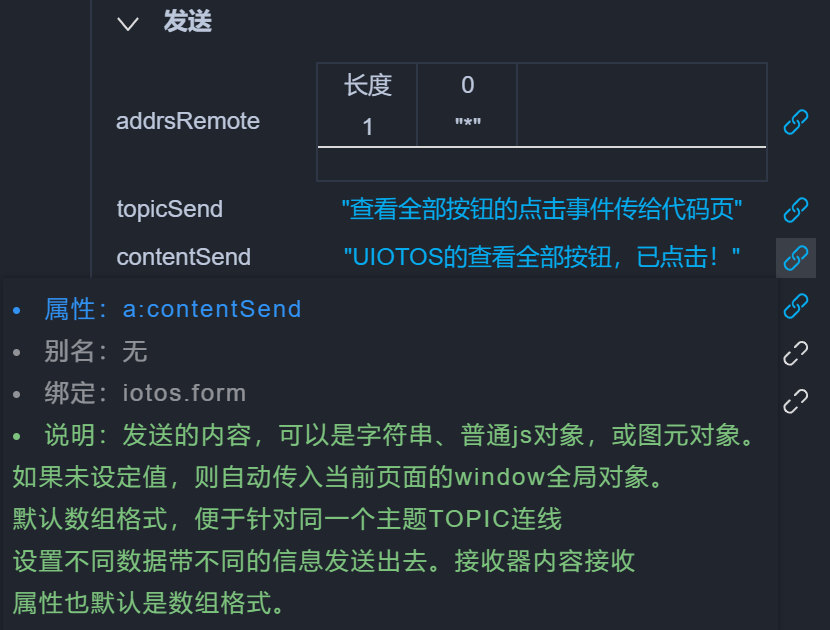Click the tooltip line 属性: a:contentSend
830x630 pixels.
point(172,309)
